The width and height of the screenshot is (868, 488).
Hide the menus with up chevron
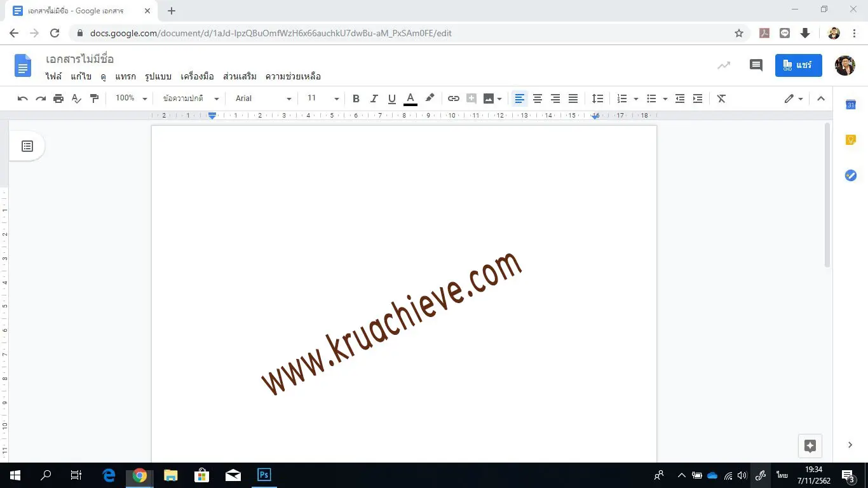pyautogui.click(x=821, y=98)
